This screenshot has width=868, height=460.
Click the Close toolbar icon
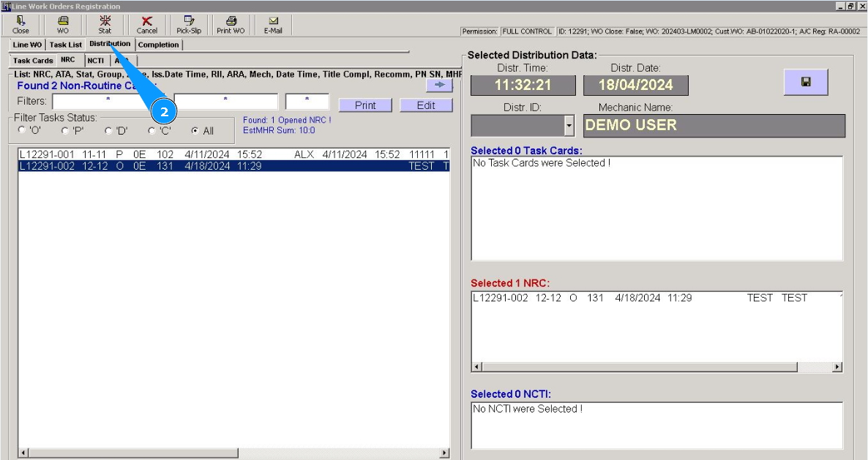point(20,25)
